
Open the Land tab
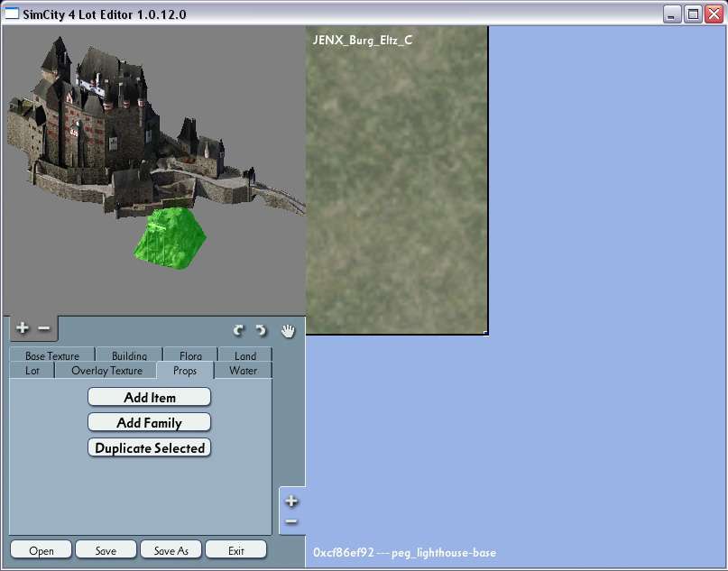click(245, 355)
